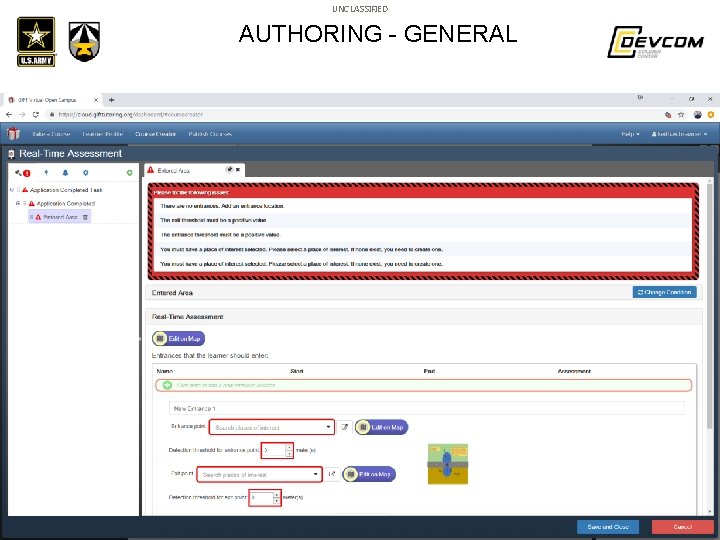
Task: Click the exit point detection threshold field
Action: (261, 497)
